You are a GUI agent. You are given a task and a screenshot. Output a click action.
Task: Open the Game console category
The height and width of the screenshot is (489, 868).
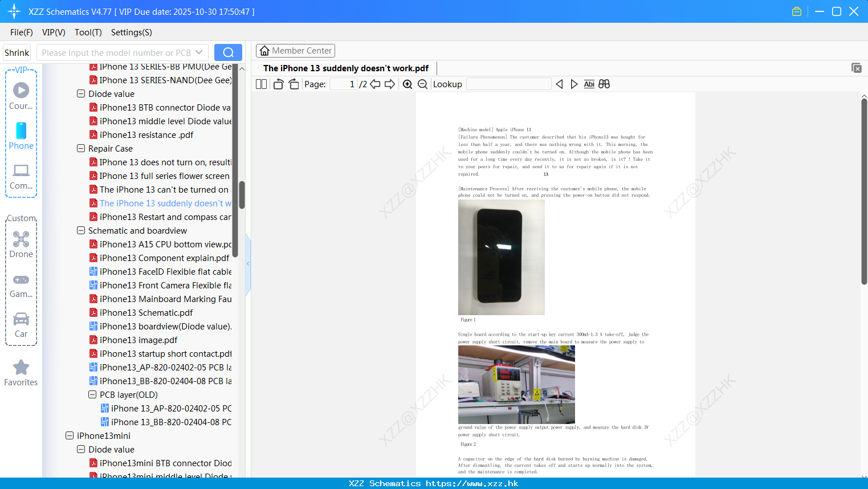[x=21, y=286]
